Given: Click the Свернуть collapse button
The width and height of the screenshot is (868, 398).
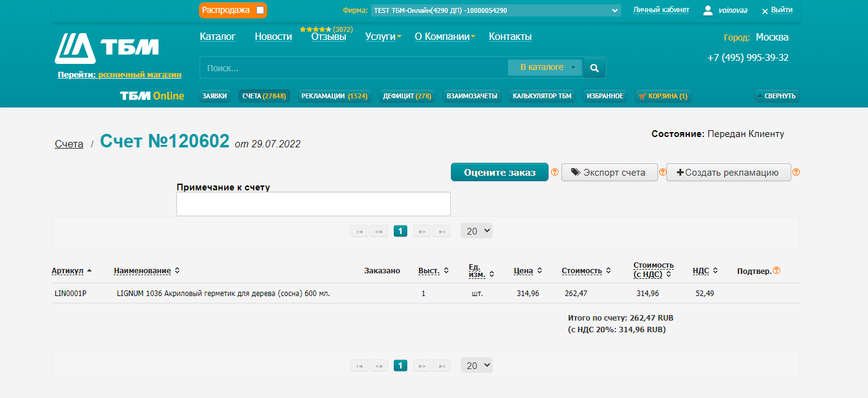Looking at the screenshot, I should (776, 96).
